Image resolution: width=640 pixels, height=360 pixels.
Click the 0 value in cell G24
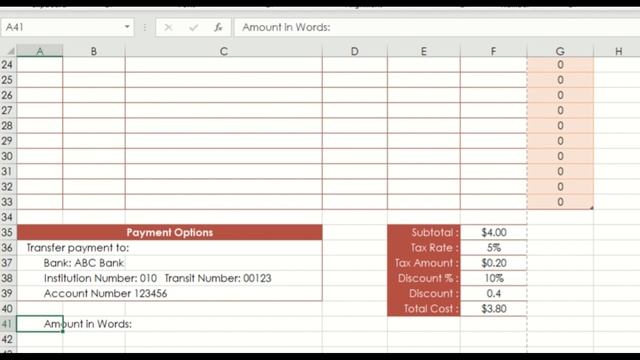pyautogui.click(x=560, y=64)
